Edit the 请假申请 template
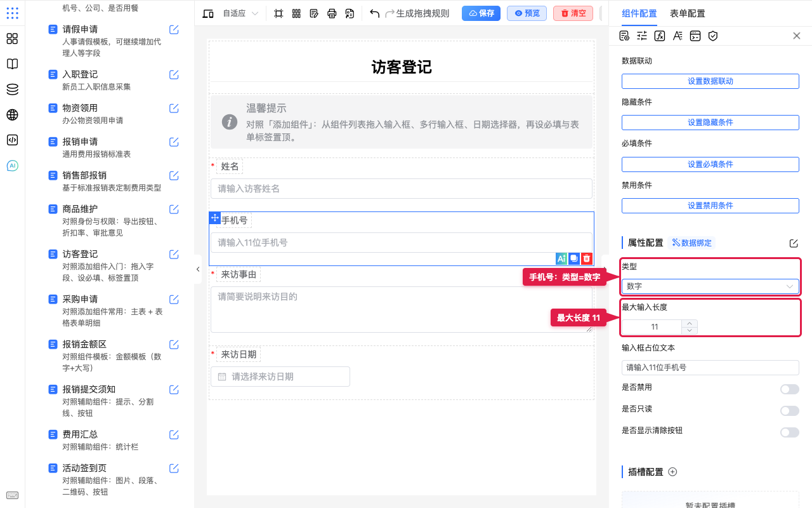This screenshot has width=812, height=508. pyautogui.click(x=174, y=29)
